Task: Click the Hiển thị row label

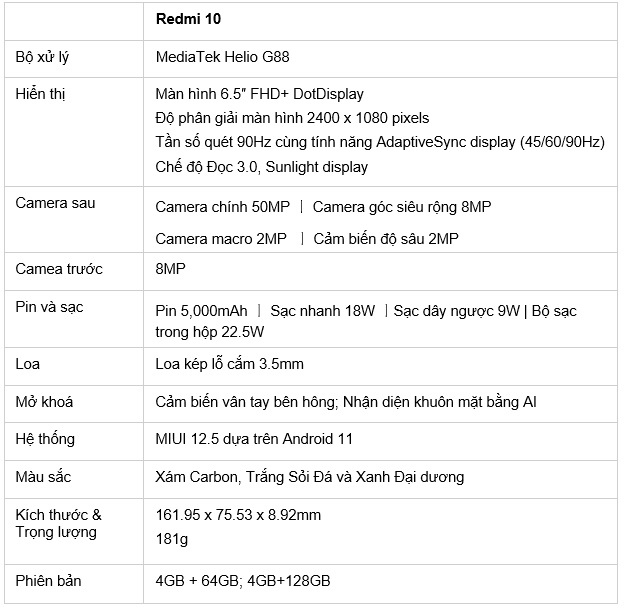Action: pos(41,94)
